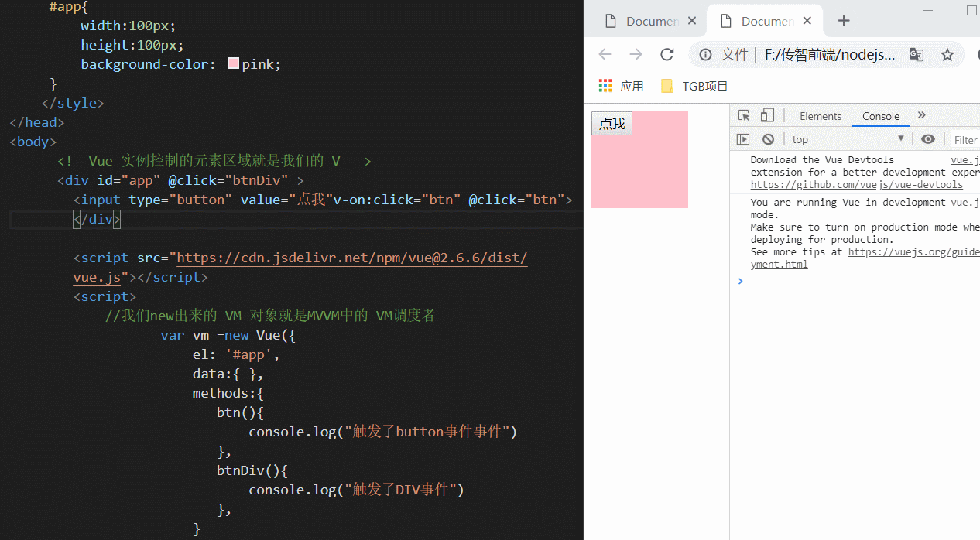Image resolution: width=980 pixels, height=540 pixels.
Task: Click the '</div>' closing tag in editor
Action: (x=97, y=219)
